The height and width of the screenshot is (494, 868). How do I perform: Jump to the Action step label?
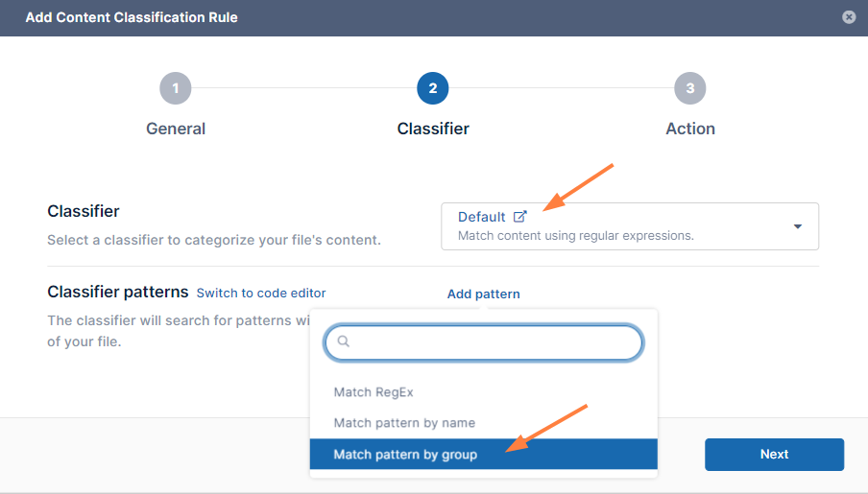click(x=690, y=129)
